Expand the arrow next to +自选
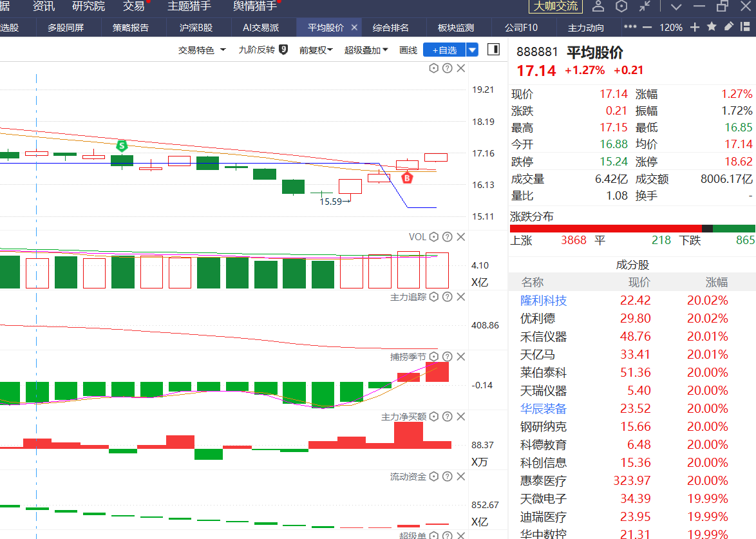756x539 pixels. 472,50
